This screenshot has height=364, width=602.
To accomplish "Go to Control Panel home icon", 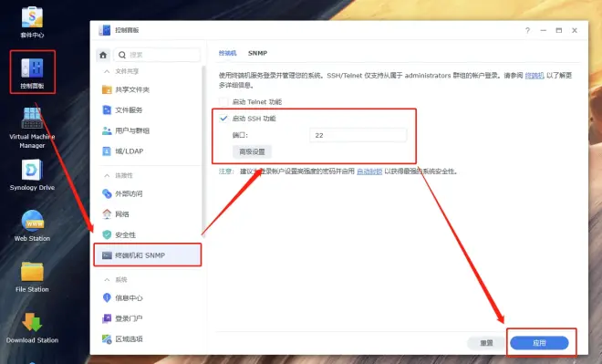I will coord(103,55).
